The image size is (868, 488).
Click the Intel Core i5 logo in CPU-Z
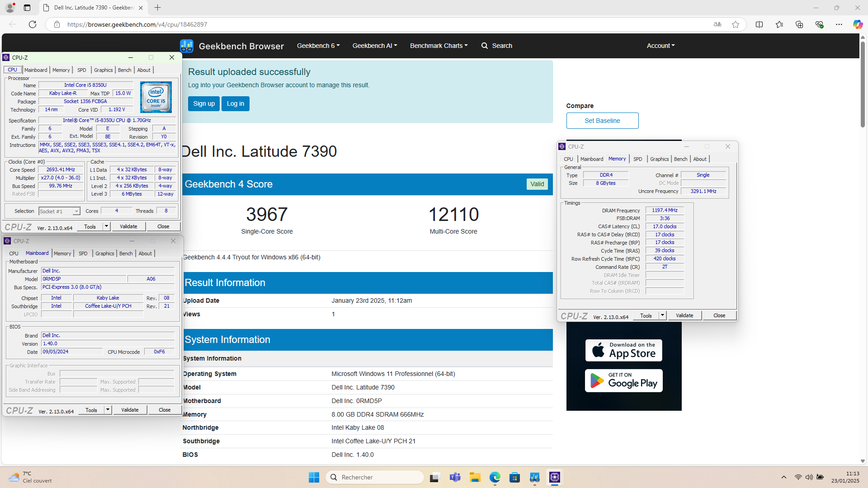(x=156, y=97)
